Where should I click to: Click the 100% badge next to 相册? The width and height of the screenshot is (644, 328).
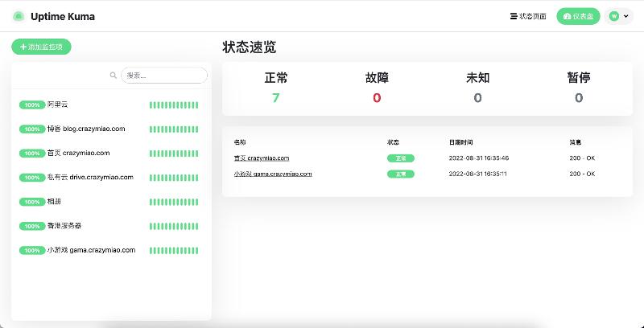pos(32,202)
